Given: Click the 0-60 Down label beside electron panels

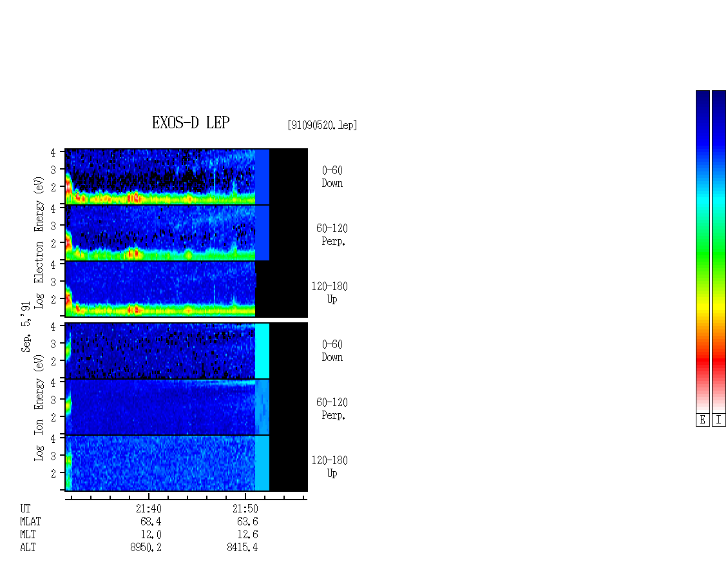Looking at the screenshot, I should (332, 177).
